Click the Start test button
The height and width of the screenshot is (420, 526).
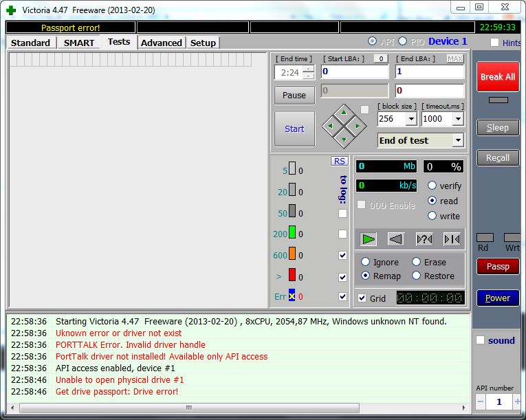(x=294, y=129)
